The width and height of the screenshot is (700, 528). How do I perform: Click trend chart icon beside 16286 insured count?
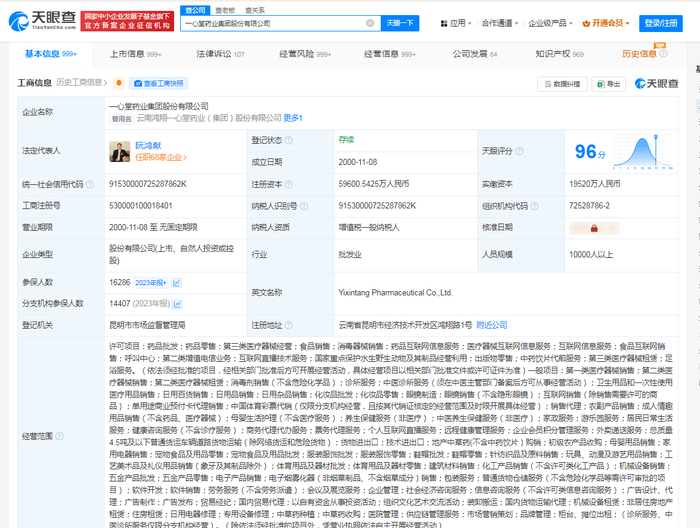point(178,283)
